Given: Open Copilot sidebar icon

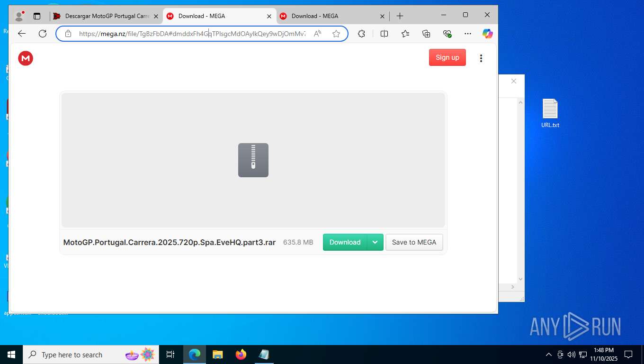Looking at the screenshot, I should pos(487,34).
